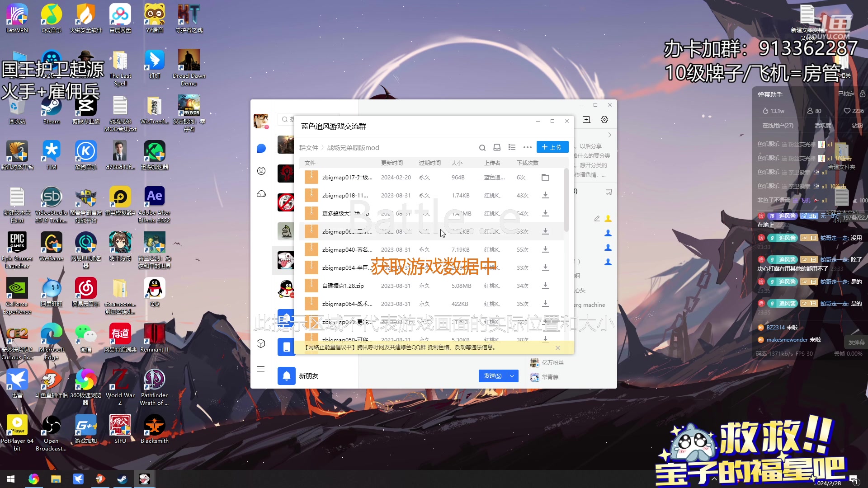Open the QQ音乐 desktop icon
This screenshot has height=488, width=868.
pyautogui.click(x=52, y=19)
